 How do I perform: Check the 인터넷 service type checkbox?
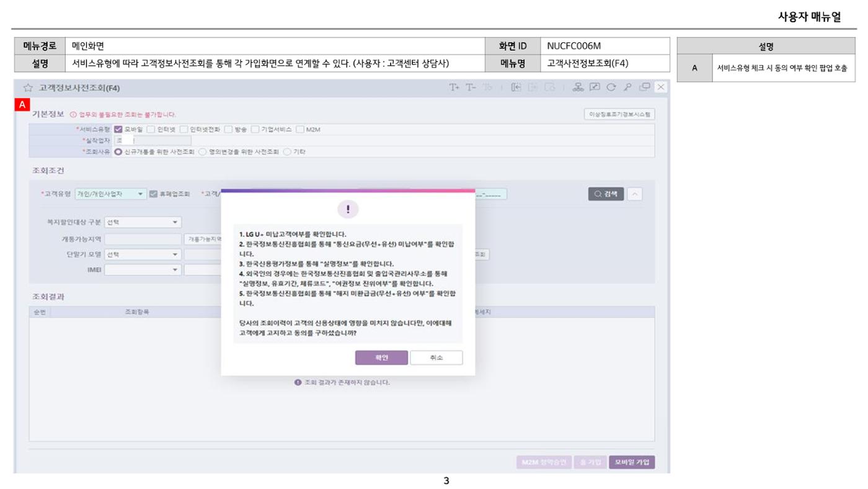click(x=150, y=129)
